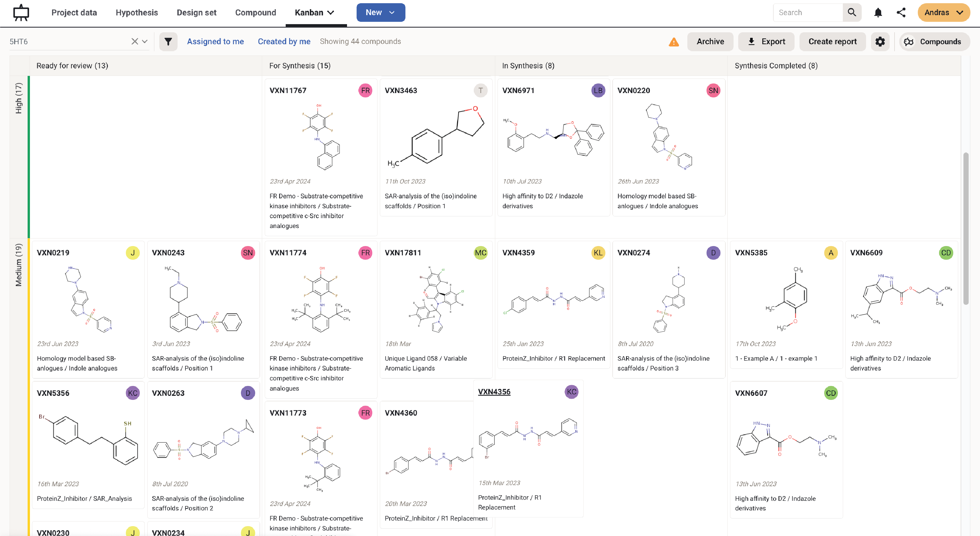Open the VXN4356 compound link
The image size is (980, 536).
[x=494, y=392]
